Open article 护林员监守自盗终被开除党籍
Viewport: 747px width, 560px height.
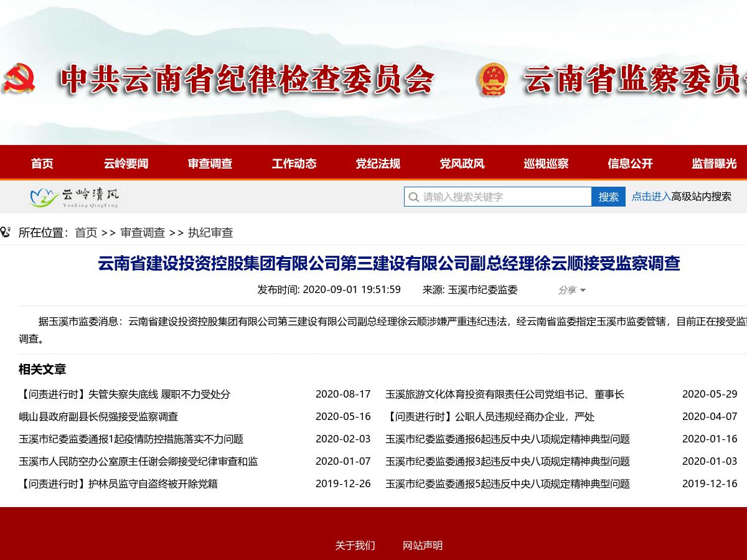[118, 484]
